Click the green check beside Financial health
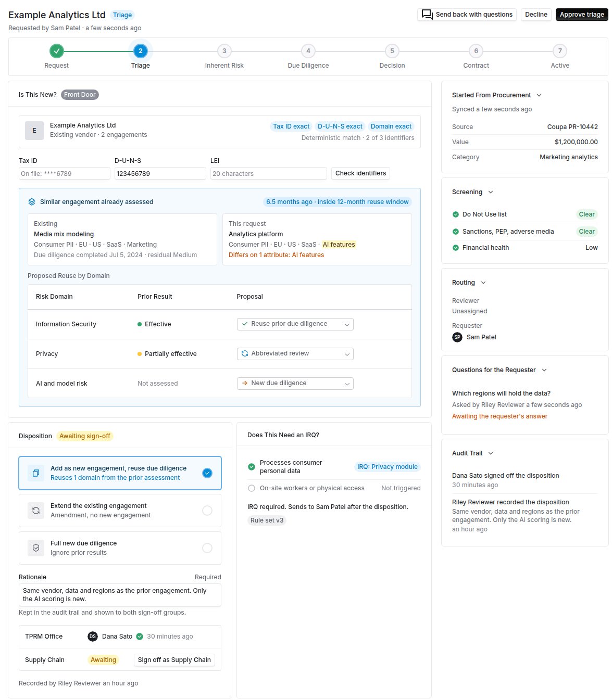Image resolution: width=612 pixels, height=700 pixels. 456,248
